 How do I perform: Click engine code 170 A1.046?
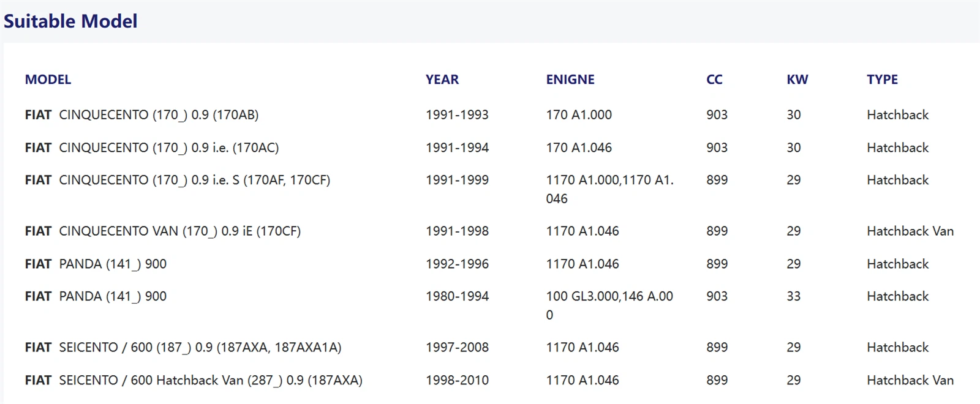[x=579, y=148]
